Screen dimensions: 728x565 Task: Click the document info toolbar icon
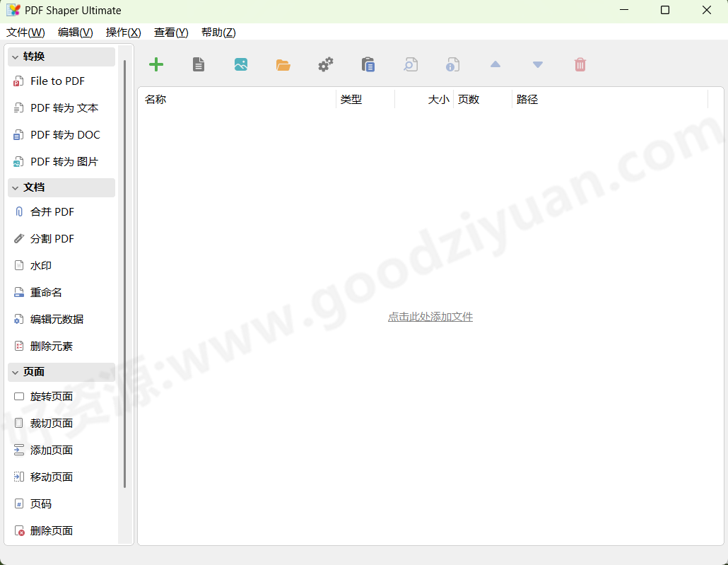click(452, 64)
